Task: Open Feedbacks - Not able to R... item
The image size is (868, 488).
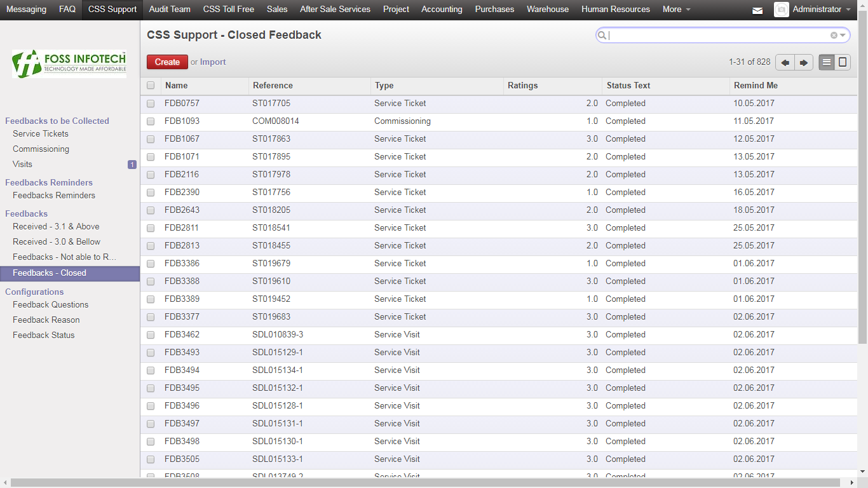Action: click(x=65, y=257)
